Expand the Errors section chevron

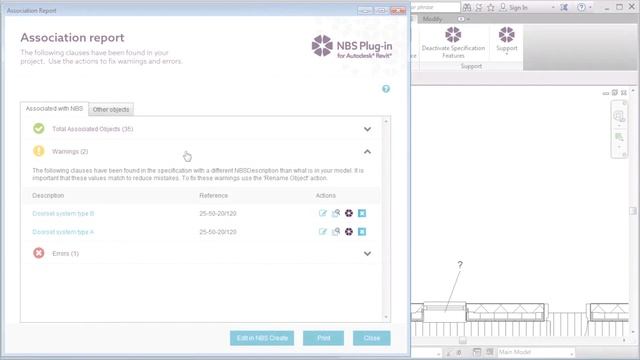[367, 253]
